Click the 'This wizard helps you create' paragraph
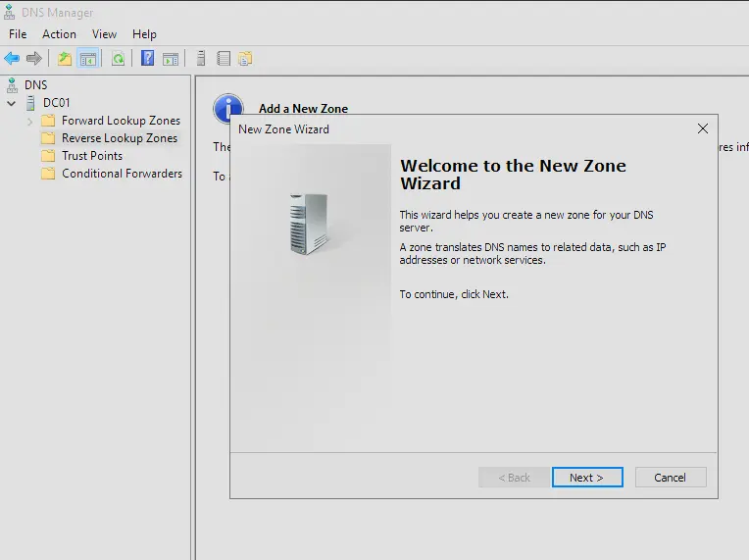The width and height of the screenshot is (749, 560). (526, 222)
